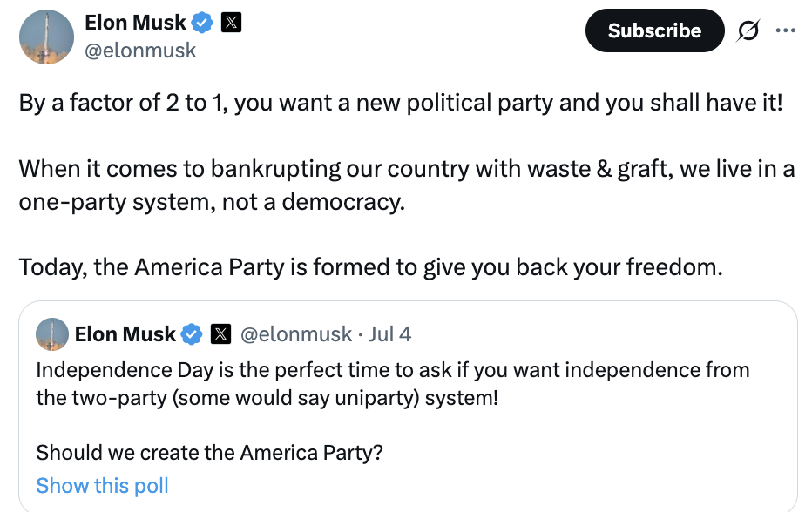The height and width of the screenshot is (512, 812).
Task: Open "Show this poll"
Action: 102,485
